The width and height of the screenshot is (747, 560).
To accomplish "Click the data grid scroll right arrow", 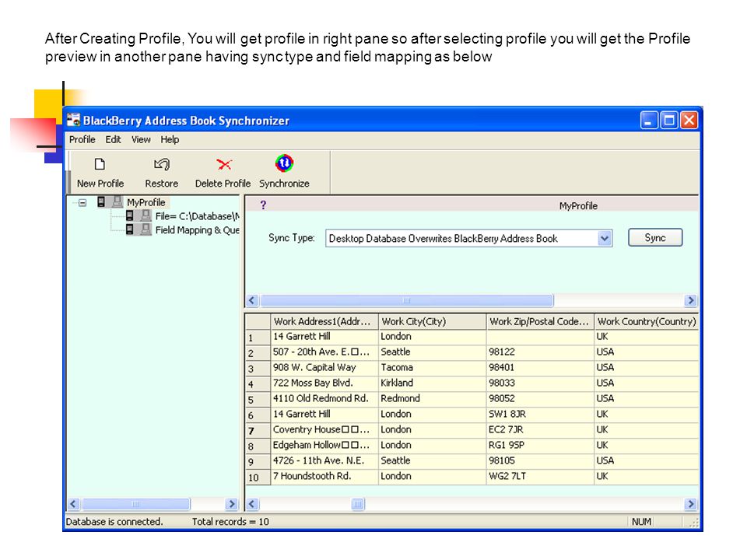I will [x=690, y=504].
